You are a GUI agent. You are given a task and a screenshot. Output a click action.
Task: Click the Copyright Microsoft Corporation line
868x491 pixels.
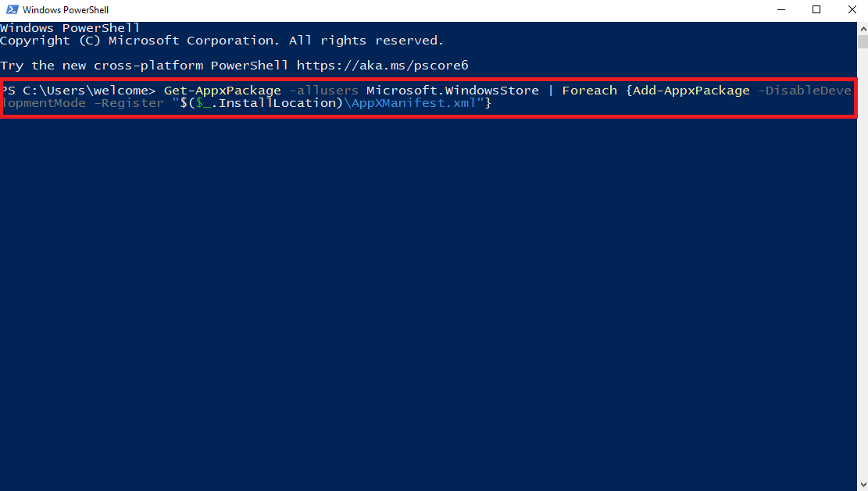222,41
